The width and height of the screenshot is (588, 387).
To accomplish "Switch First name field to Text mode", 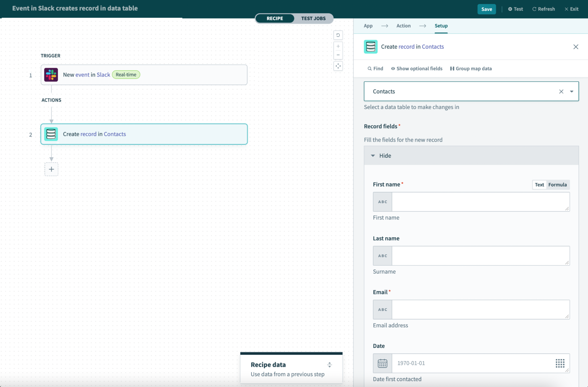I will pyautogui.click(x=539, y=185).
